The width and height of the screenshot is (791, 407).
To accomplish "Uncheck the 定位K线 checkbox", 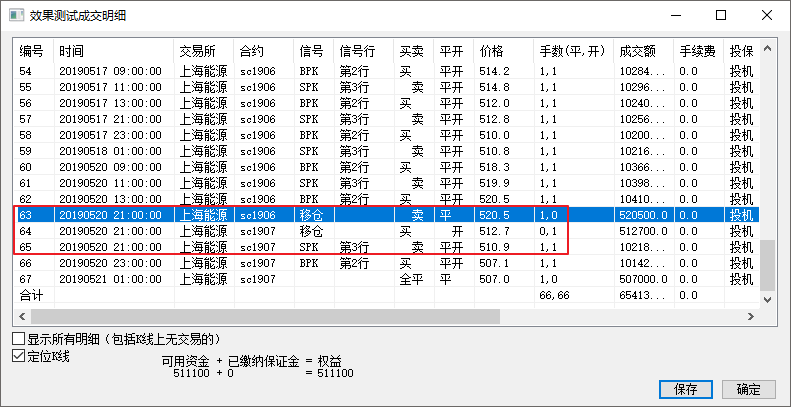I will (18, 355).
